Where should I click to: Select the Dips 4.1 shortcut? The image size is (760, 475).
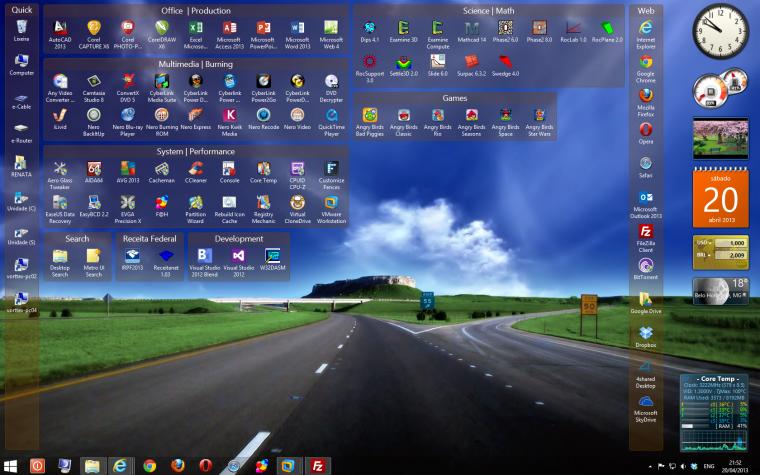(x=369, y=32)
